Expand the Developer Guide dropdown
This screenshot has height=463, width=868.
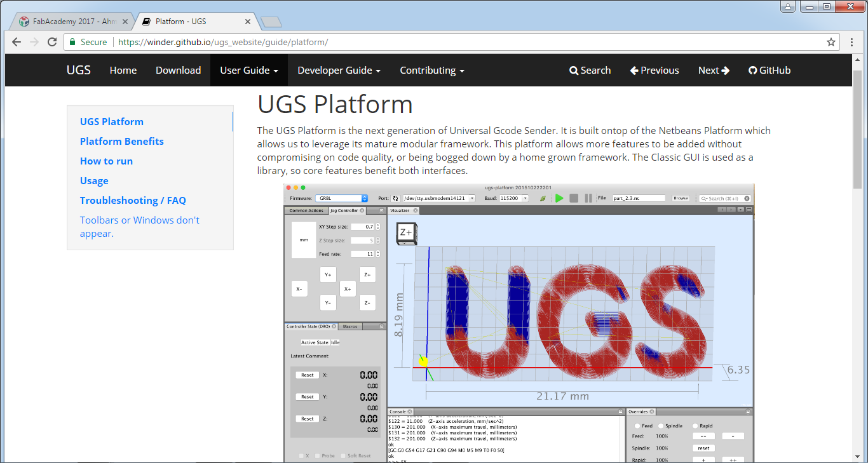click(x=339, y=70)
